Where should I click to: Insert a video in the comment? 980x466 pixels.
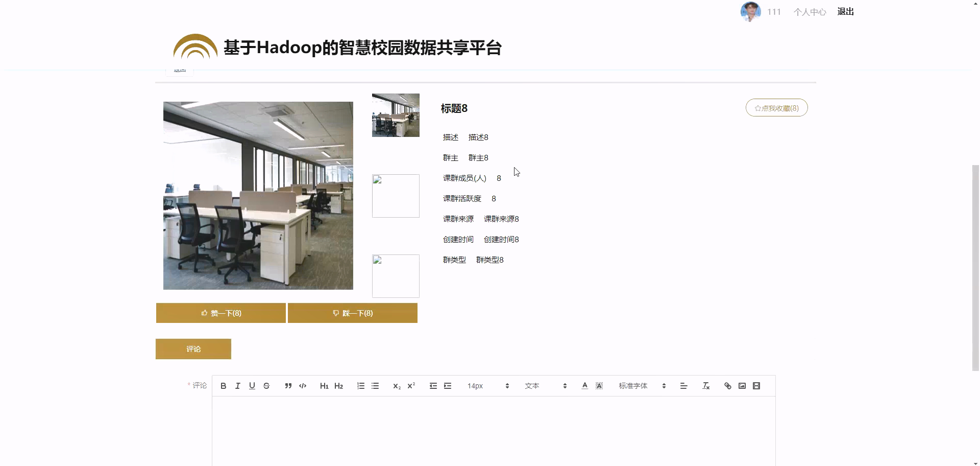[756, 386]
